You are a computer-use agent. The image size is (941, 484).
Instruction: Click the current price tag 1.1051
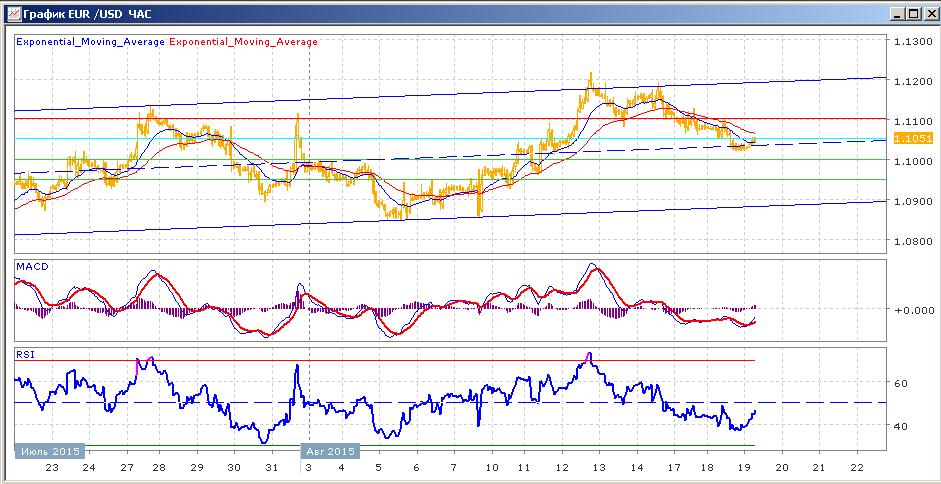tap(912, 138)
